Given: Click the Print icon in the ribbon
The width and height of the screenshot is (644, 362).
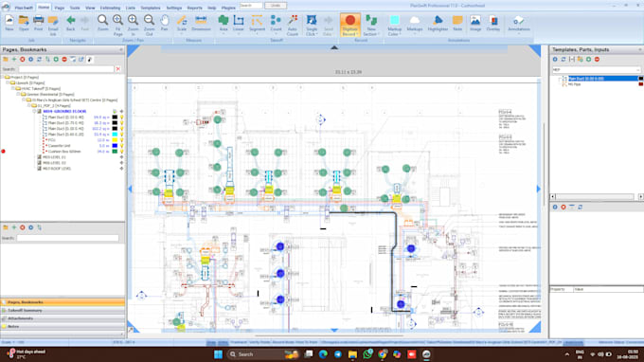Looking at the screenshot, I should pos(38,20).
